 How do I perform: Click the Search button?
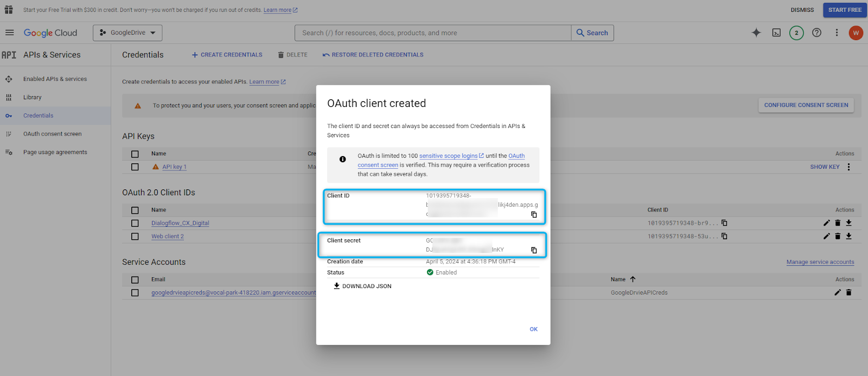pos(592,33)
